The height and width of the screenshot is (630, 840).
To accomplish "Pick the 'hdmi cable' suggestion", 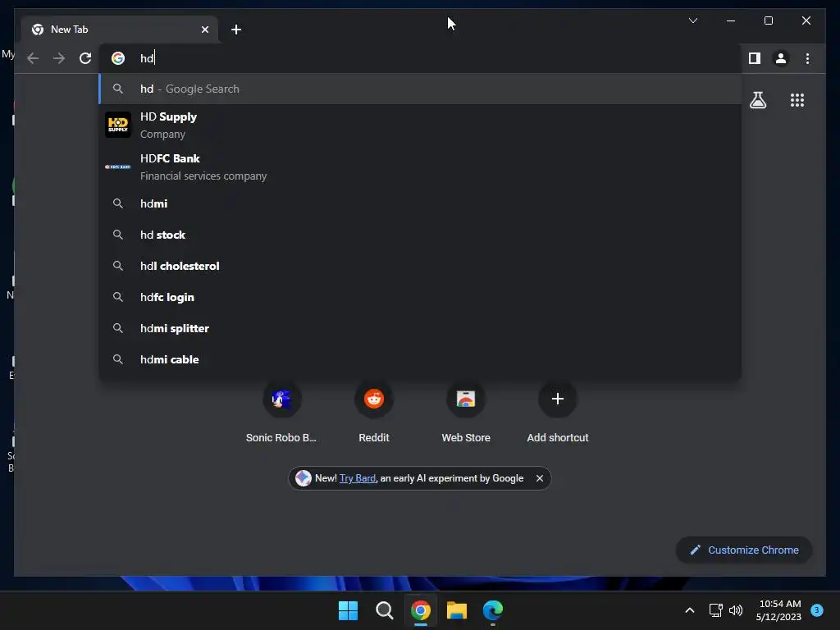I will click(420, 359).
